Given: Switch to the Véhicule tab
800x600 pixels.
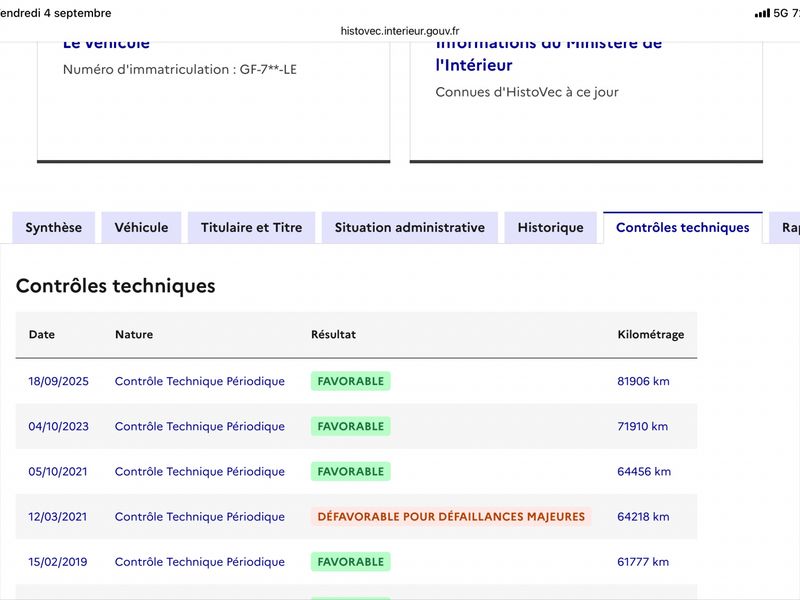Looking at the screenshot, I should [141, 228].
